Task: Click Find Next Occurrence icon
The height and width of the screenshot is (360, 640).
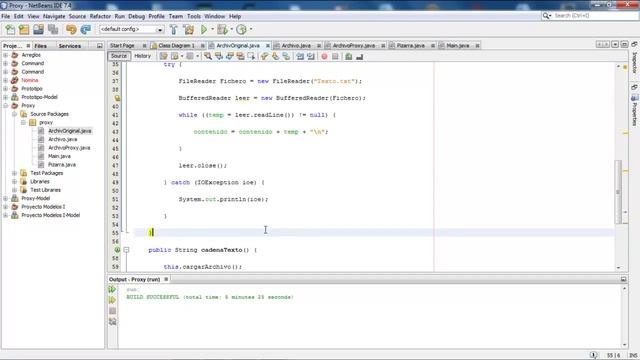Action: (x=230, y=56)
